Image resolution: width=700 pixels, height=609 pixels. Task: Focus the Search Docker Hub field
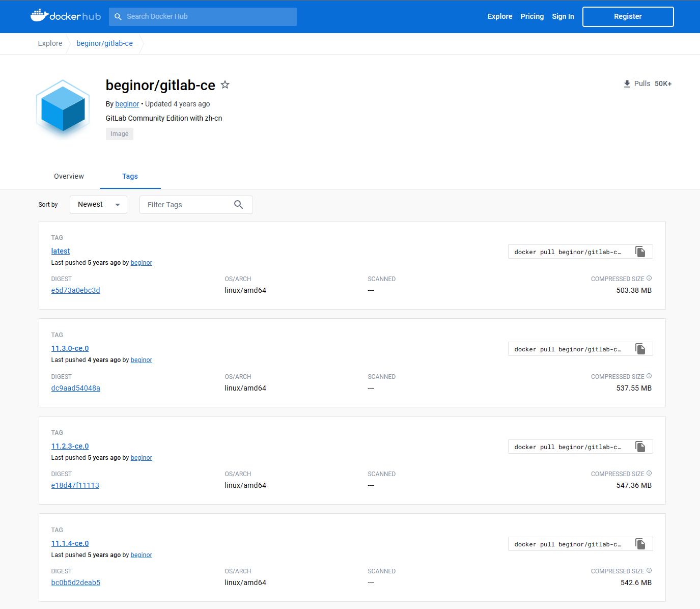point(203,17)
